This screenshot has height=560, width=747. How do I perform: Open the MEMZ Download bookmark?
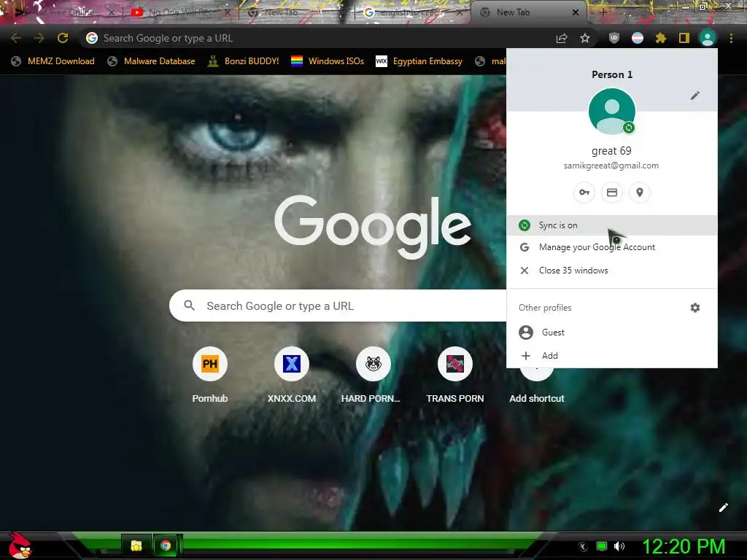point(53,61)
